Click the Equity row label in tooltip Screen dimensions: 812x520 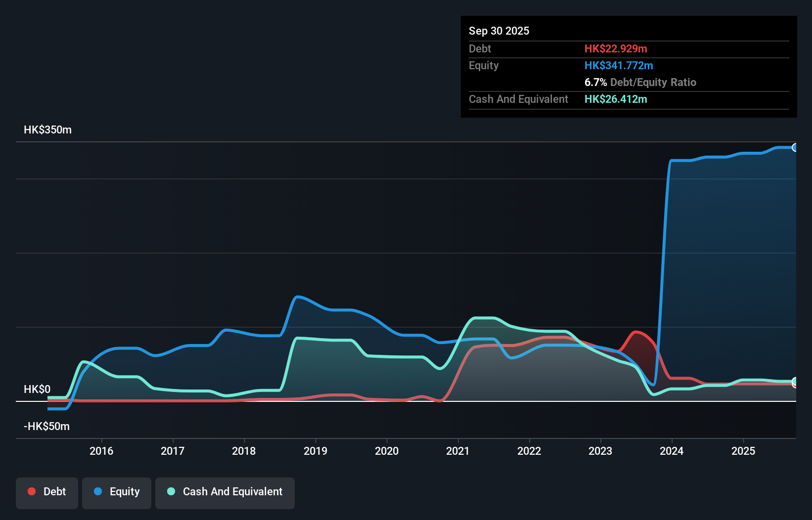(x=484, y=65)
